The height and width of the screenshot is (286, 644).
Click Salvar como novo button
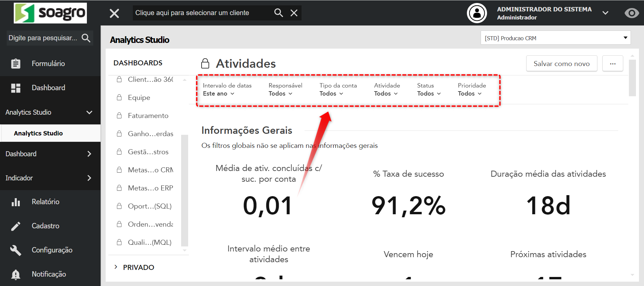click(561, 63)
